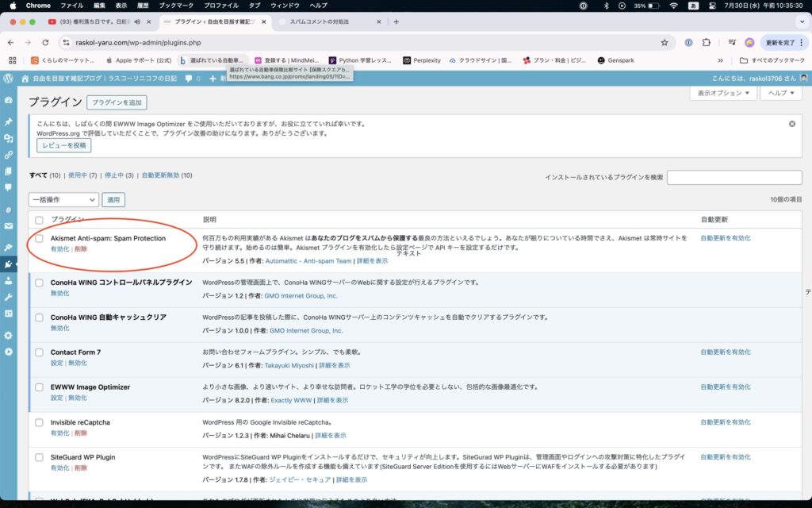The height and width of the screenshot is (508, 812).
Task: Bookmark this page with the star icon
Action: 665,43
